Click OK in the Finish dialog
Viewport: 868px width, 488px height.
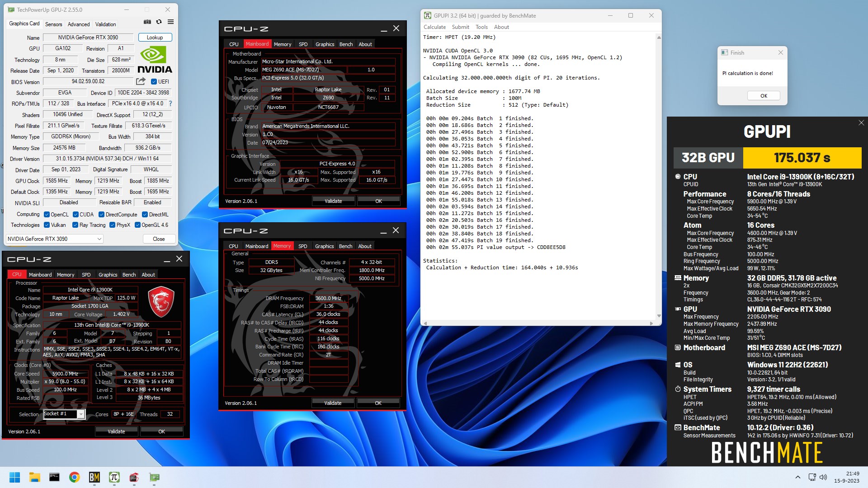(x=764, y=96)
